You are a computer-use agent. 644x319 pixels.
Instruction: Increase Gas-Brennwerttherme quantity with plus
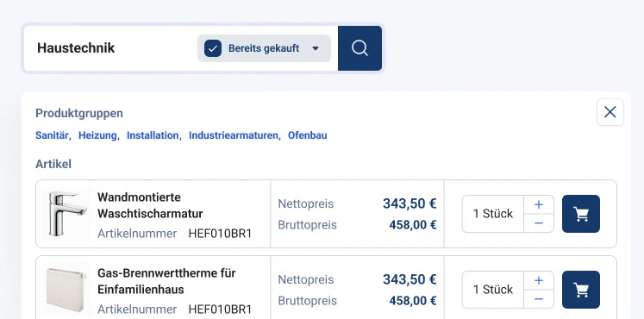point(539,280)
